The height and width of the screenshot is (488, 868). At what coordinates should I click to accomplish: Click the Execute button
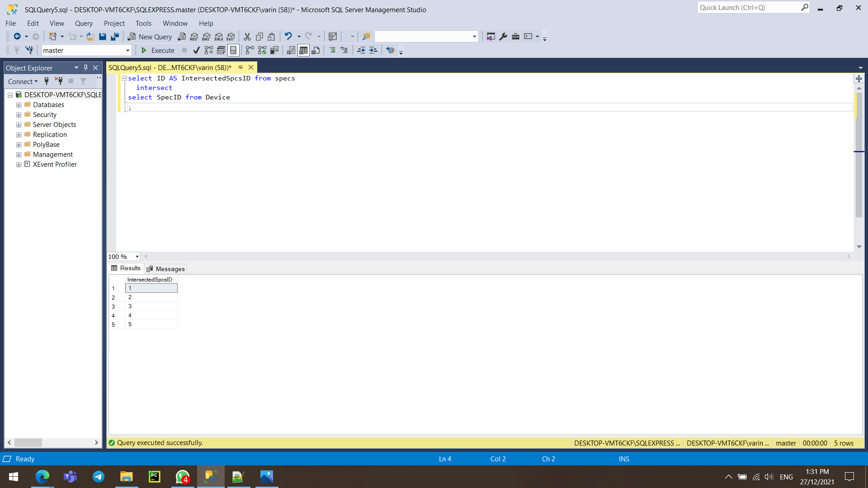pos(157,50)
